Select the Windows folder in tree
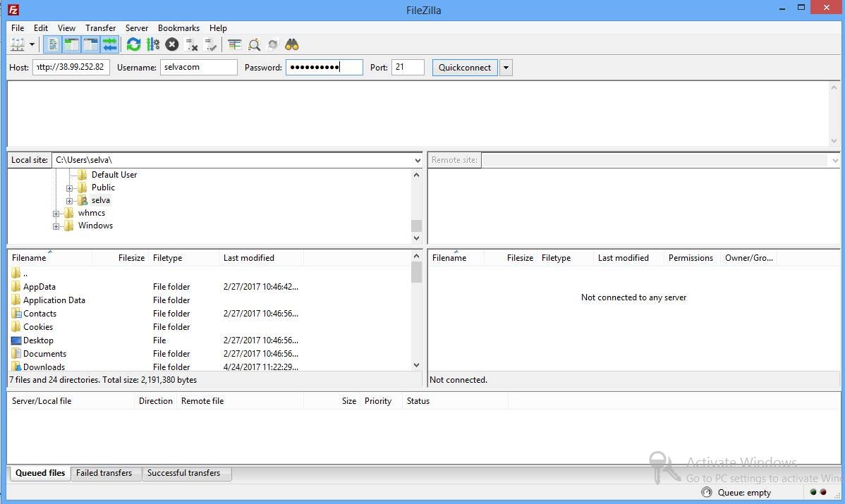 point(95,226)
